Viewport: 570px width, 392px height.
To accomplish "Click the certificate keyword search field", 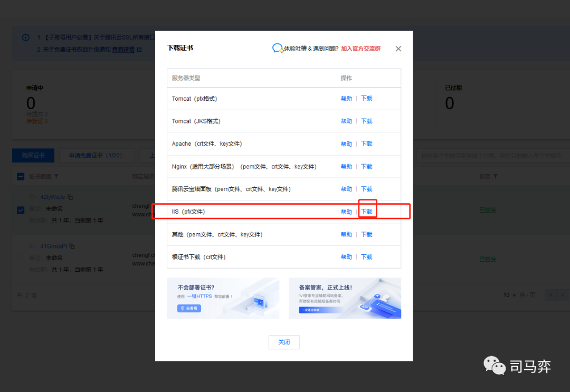I will coord(493,156).
